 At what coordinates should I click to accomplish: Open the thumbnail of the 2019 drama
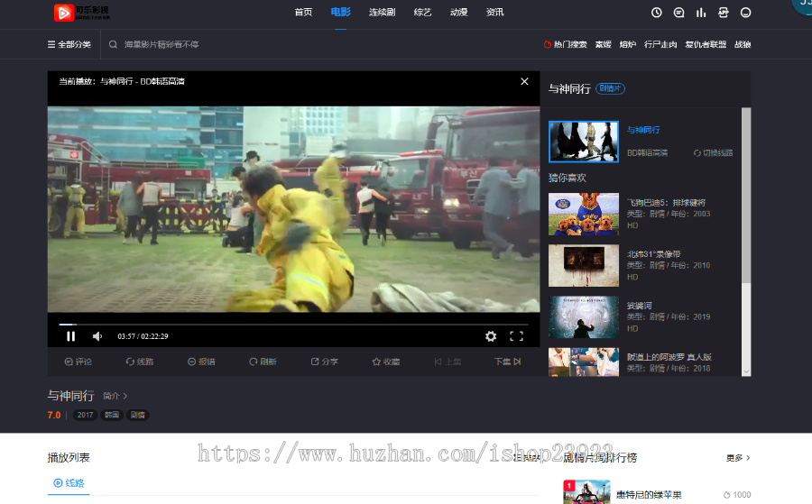coord(584,317)
